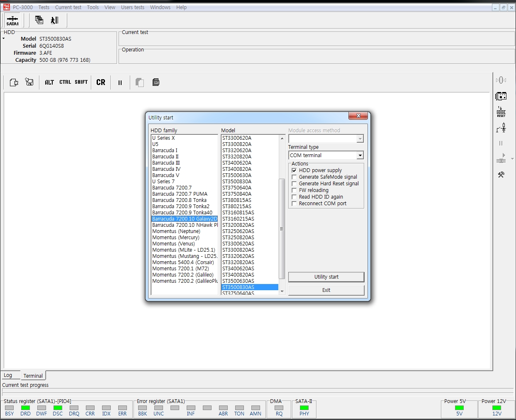Expand the HDD info panel arrow
Image resolution: width=516 pixels, height=420 pixels.
(4, 39)
